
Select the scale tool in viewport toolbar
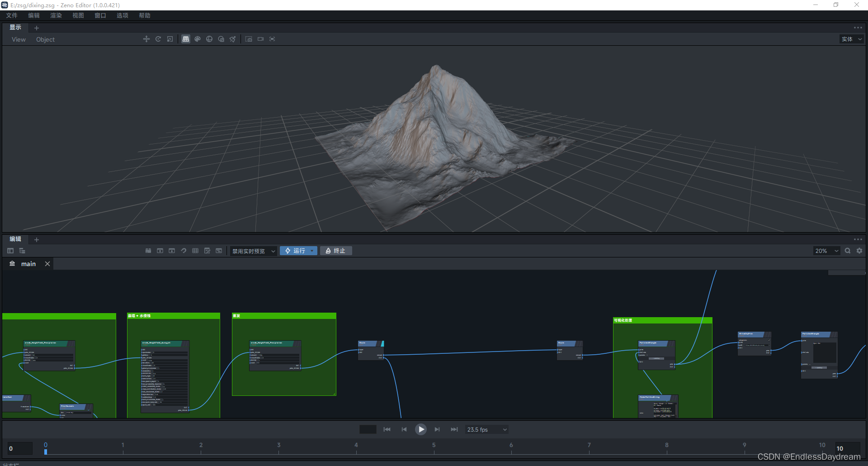click(x=170, y=39)
